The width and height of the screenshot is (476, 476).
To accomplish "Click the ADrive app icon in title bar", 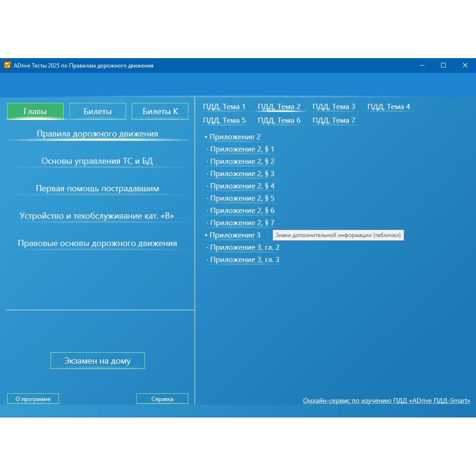I will pyautogui.click(x=8, y=65).
